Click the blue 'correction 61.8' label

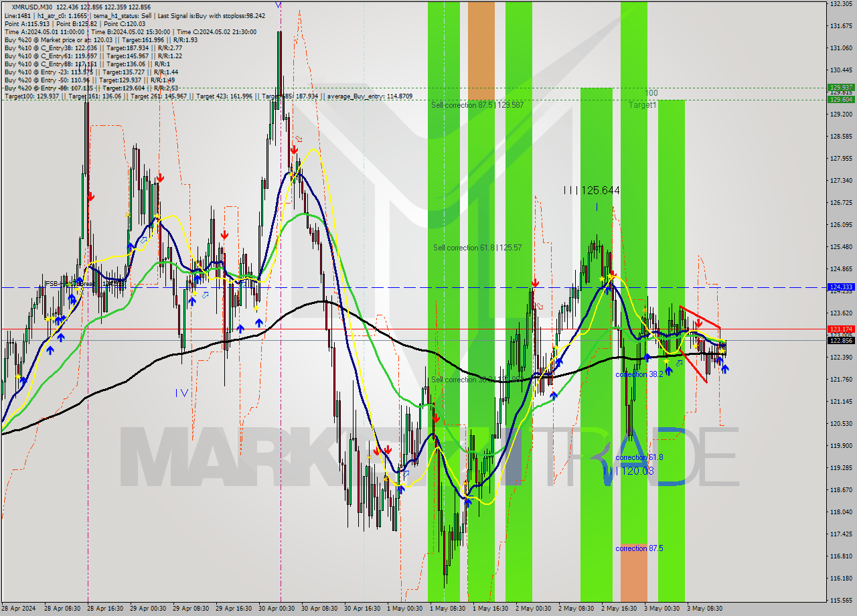(x=639, y=457)
